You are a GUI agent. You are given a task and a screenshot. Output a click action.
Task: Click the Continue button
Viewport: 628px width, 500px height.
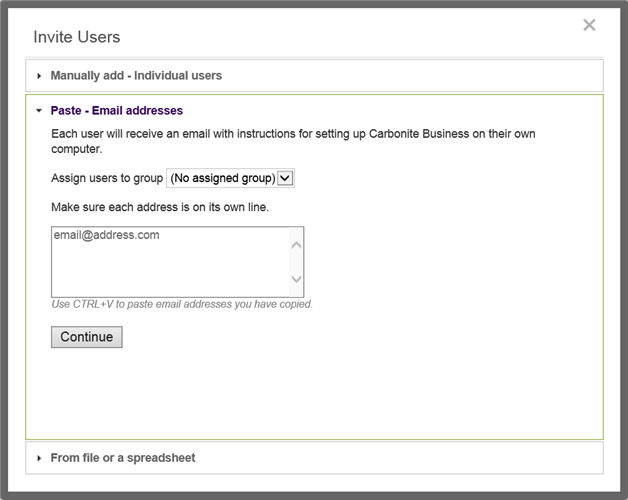tap(87, 337)
